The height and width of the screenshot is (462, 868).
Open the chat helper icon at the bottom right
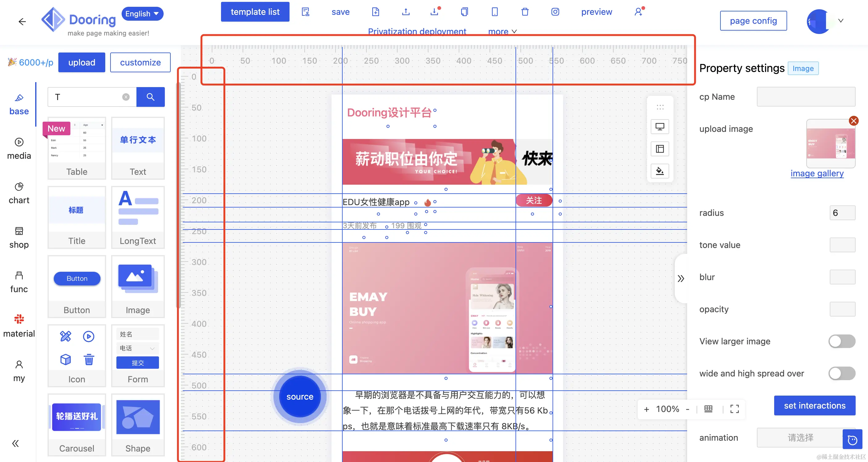(x=852, y=439)
